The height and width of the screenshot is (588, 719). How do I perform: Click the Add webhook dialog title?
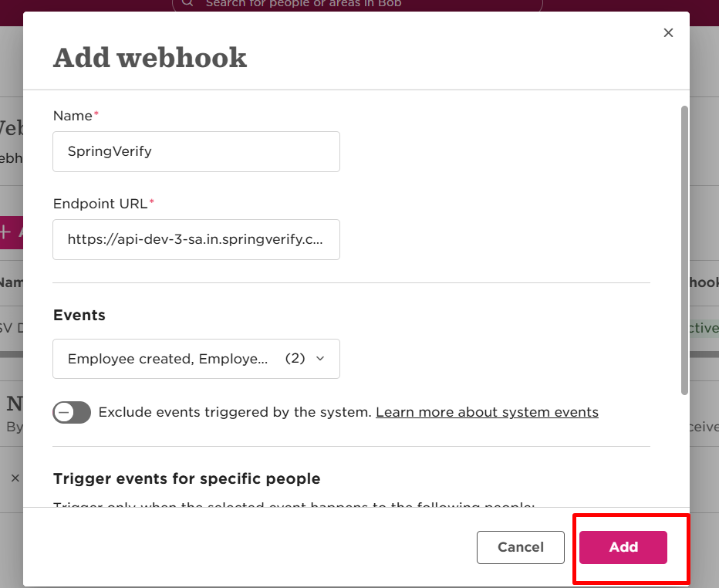[x=150, y=58]
